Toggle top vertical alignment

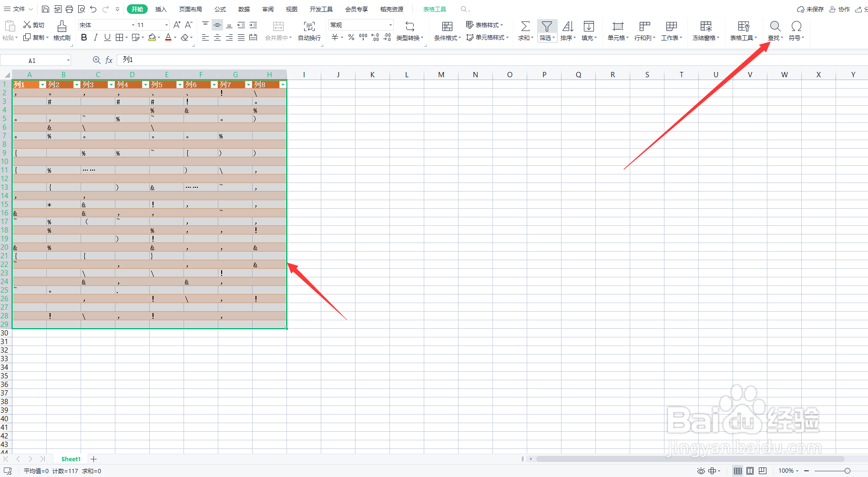205,25
